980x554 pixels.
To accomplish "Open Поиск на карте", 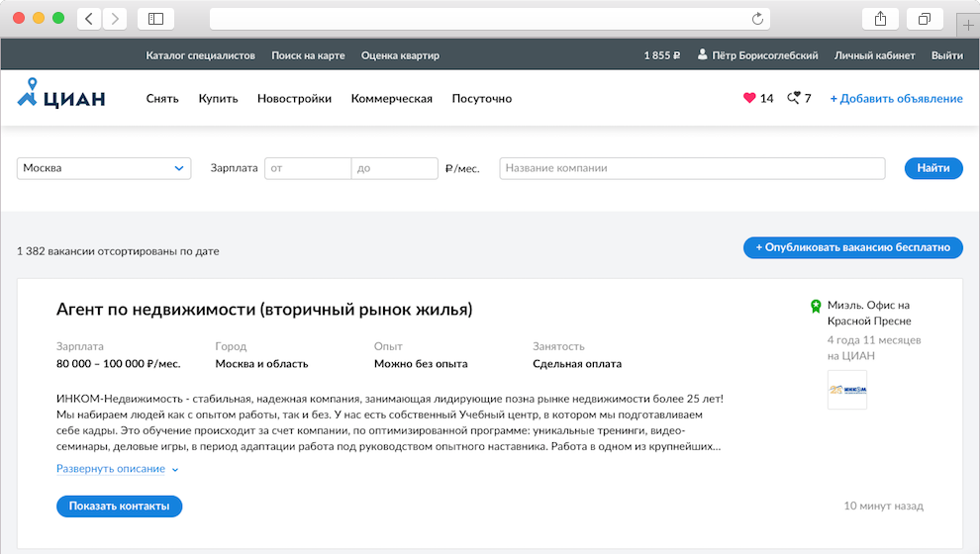I will [308, 55].
